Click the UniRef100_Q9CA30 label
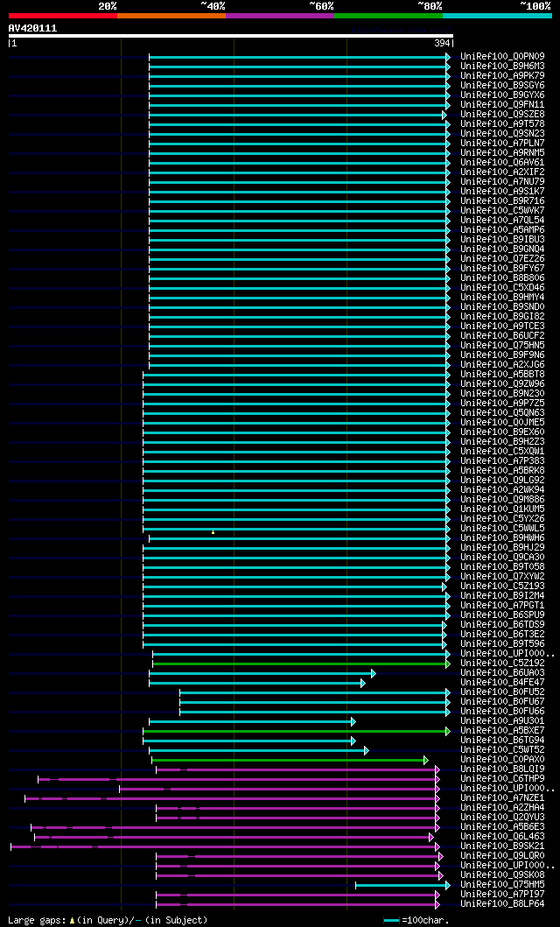Image resolution: width=560 pixels, height=927 pixels. click(x=503, y=558)
